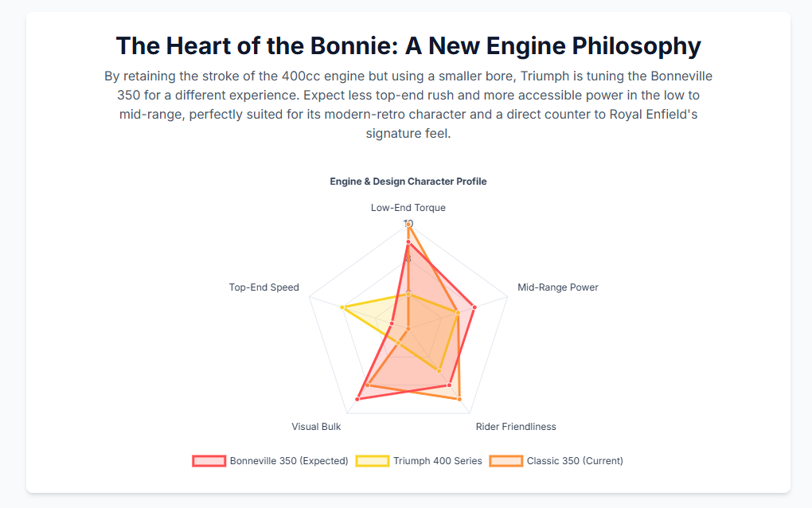Click the Heart of the Bonnie page heading
This screenshot has height=508, width=812.
(408, 46)
